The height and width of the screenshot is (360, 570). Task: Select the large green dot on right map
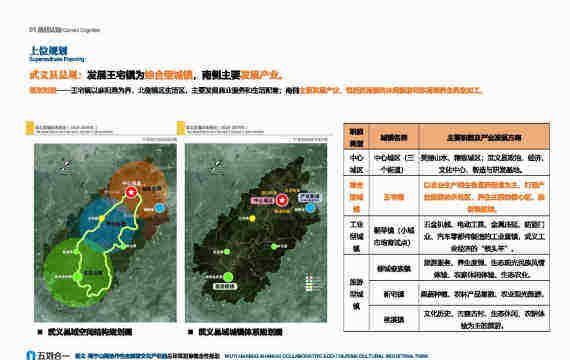pos(228,277)
